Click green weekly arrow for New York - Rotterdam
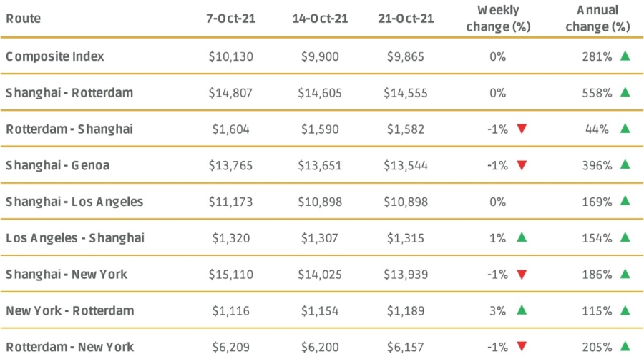This screenshot has height=359, width=644. tap(522, 310)
